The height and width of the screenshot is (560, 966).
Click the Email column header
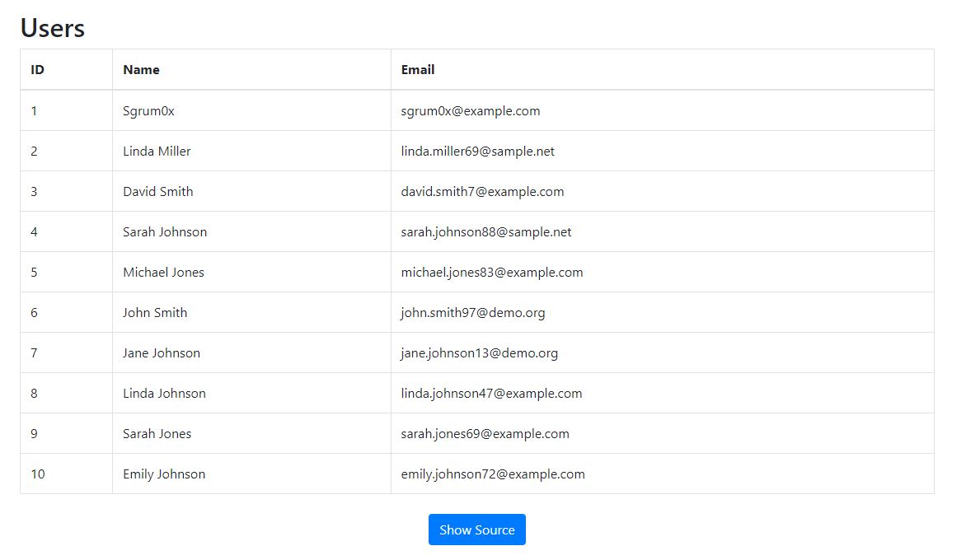[418, 69]
